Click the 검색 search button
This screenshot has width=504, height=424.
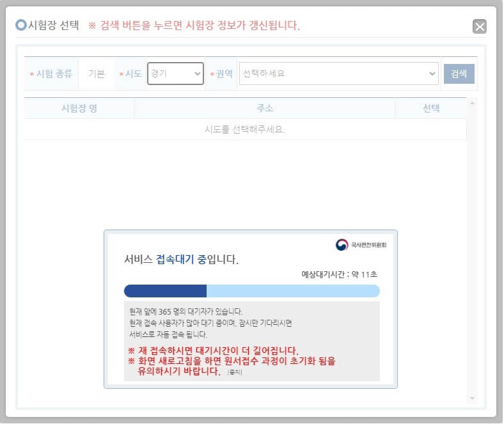click(x=459, y=74)
